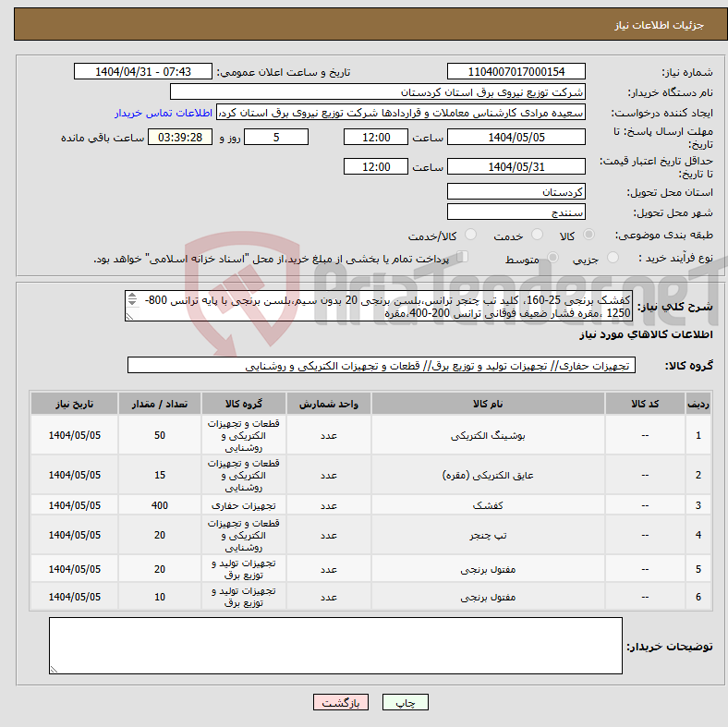Image resolution: width=728 pixels, height=727 pixels.
Task: Click مفتول برنجی in row 6
Action: tap(488, 597)
